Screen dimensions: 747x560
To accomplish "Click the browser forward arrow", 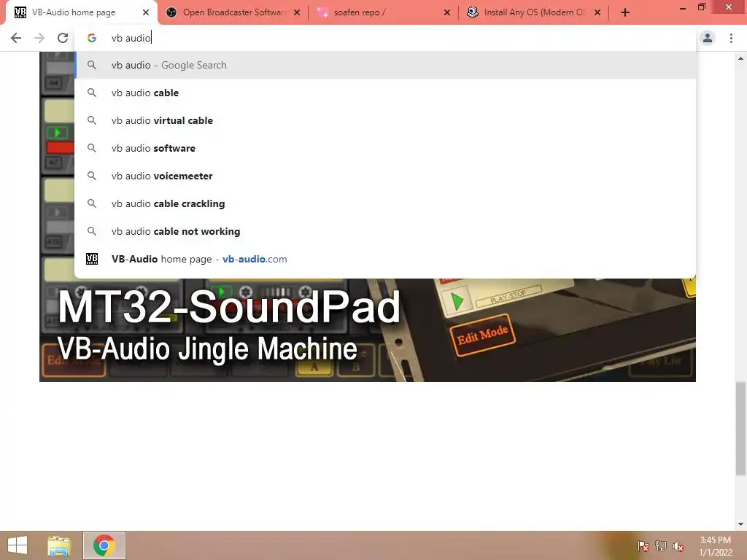I will [x=39, y=38].
